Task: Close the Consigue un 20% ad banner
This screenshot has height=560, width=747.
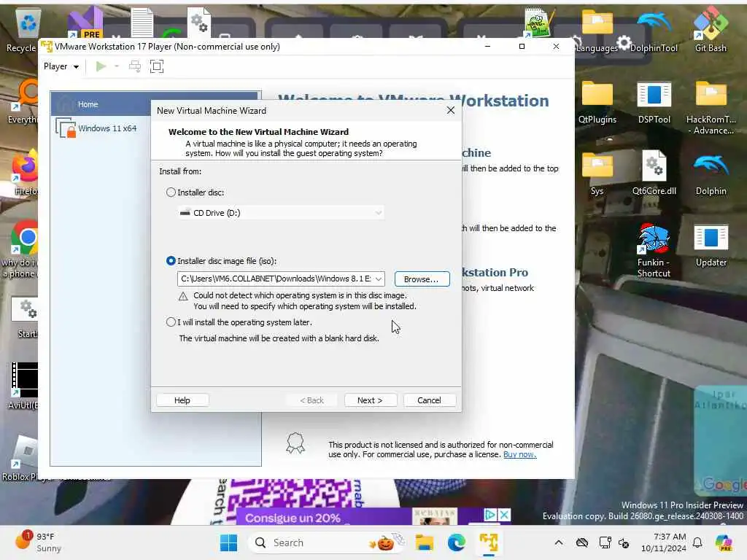Action: 504,515
